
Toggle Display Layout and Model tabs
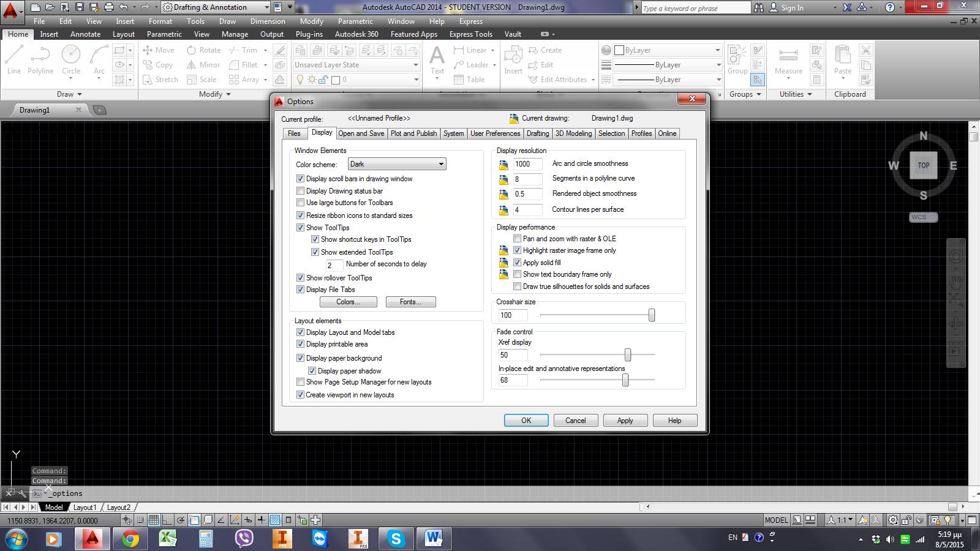click(300, 332)
